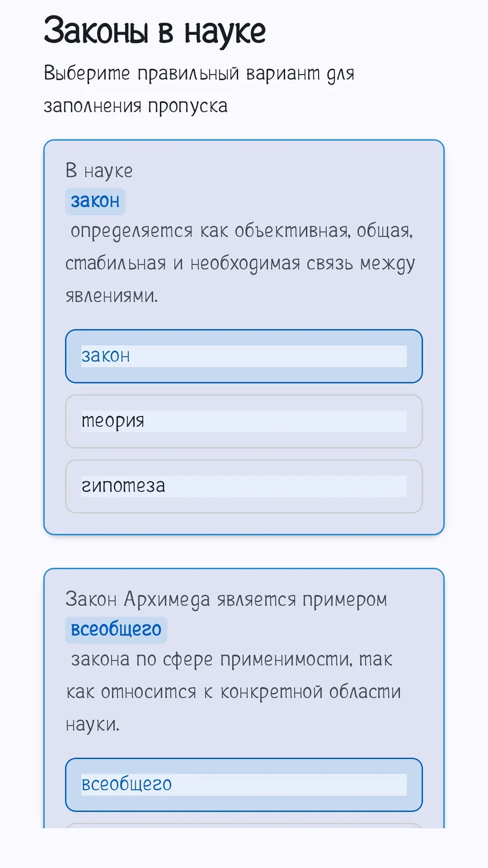Click the instruction line "Выберите правильный вариант для"
488x868 pixels.
click(x=199, y=74)
